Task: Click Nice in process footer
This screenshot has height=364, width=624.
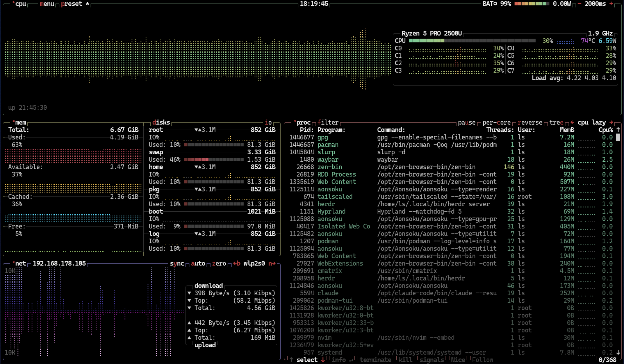Action: tap(458, 360)
